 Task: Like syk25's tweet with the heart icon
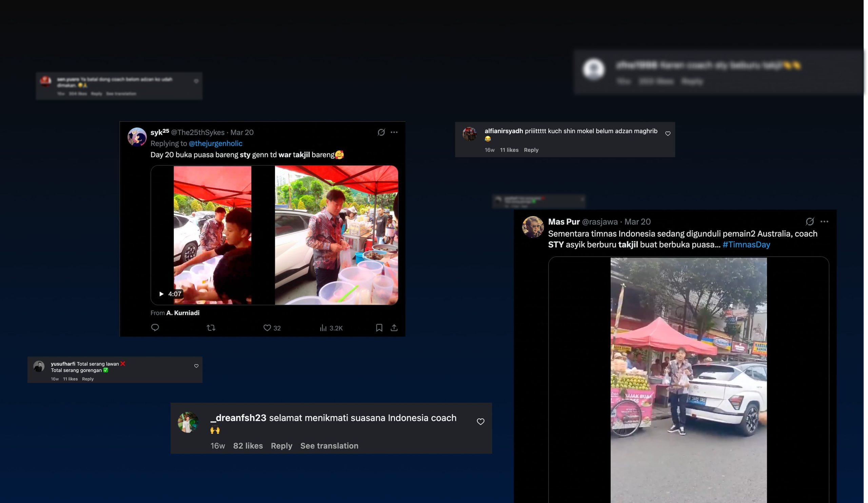267,328
